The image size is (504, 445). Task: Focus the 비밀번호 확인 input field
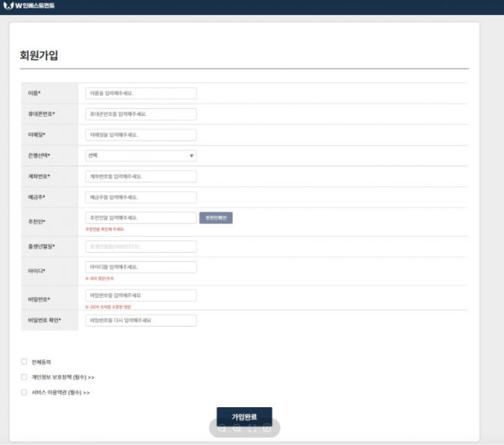(141, 321)
